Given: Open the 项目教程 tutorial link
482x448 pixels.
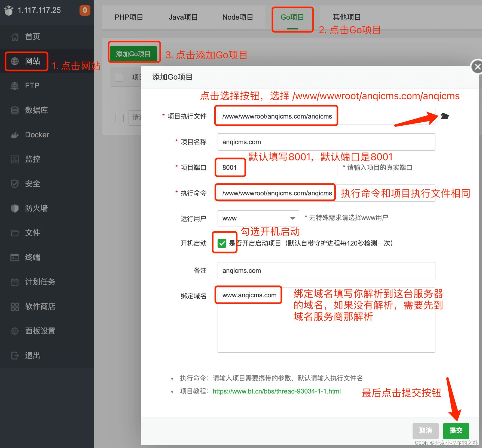Looking at the screenshot, I should point(276,391).
